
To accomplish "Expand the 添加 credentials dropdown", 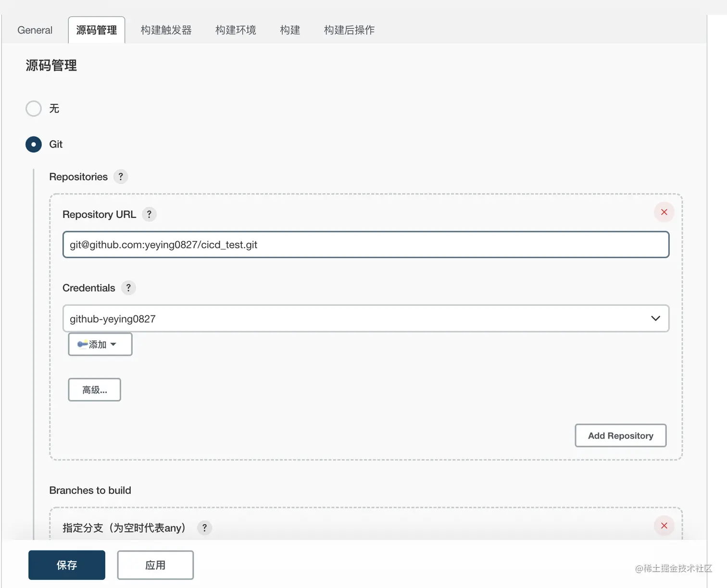I will click(x=113, y=344).
